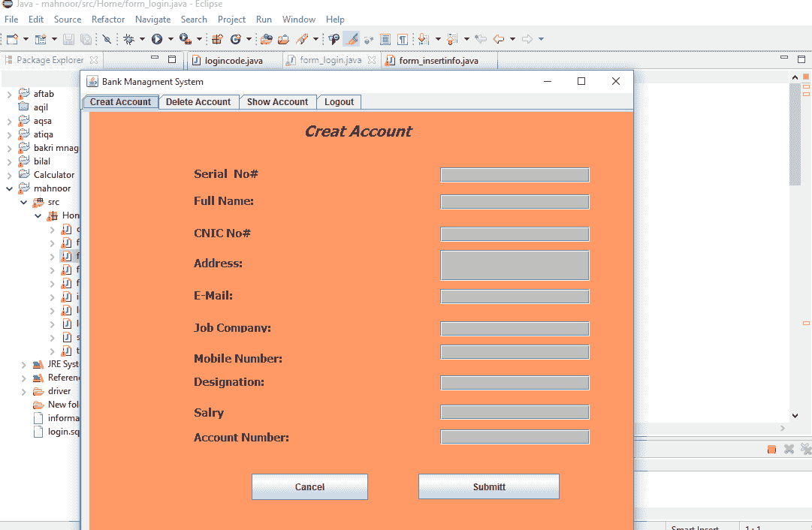Open the File menu

point(11,20)
